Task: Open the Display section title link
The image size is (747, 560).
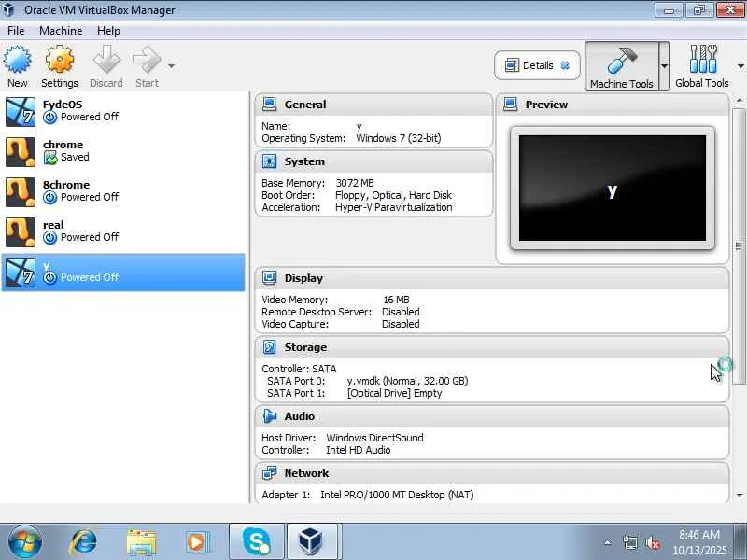Action: 303,278
